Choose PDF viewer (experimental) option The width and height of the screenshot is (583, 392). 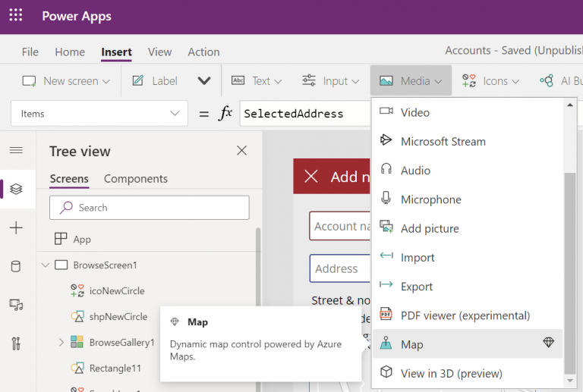pos(468,315)
